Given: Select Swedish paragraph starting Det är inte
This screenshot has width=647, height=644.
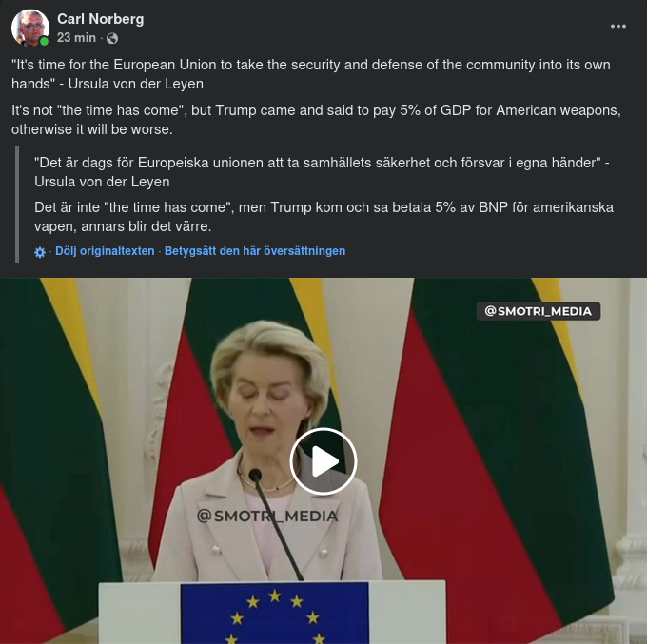Looking at the screenshot, I should click(323, 217).
